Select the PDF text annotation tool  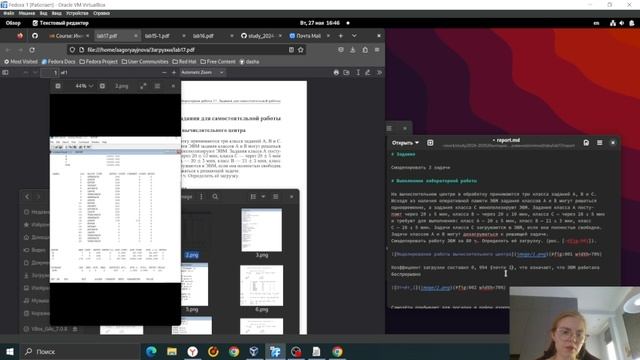(358, 73)
